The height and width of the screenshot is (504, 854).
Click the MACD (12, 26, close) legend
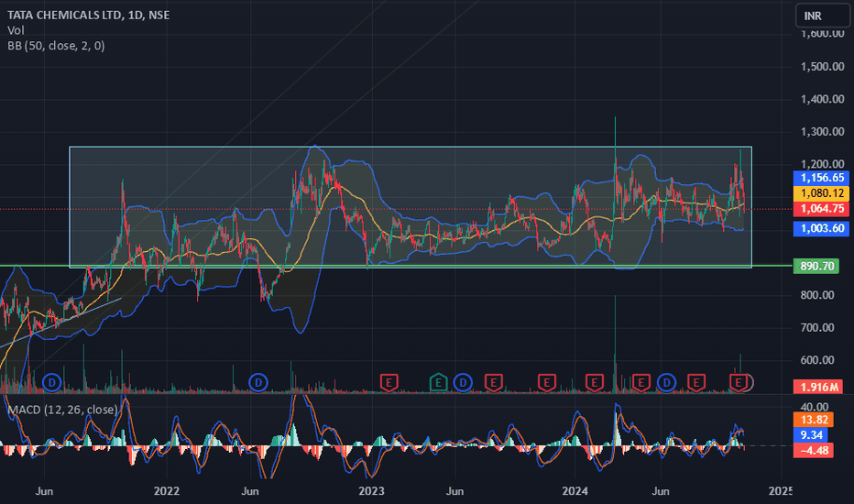(62, 410)
